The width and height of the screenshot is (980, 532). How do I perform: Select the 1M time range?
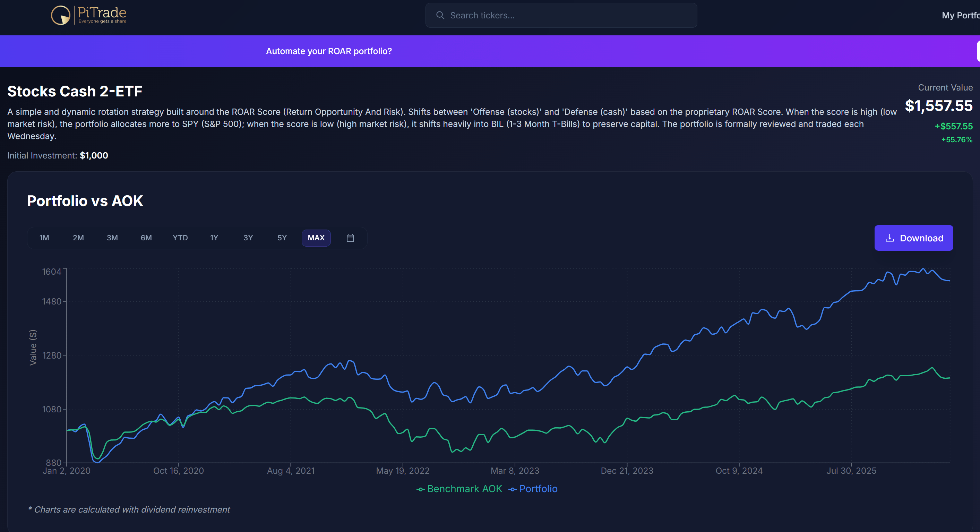[x=44, y=238]
